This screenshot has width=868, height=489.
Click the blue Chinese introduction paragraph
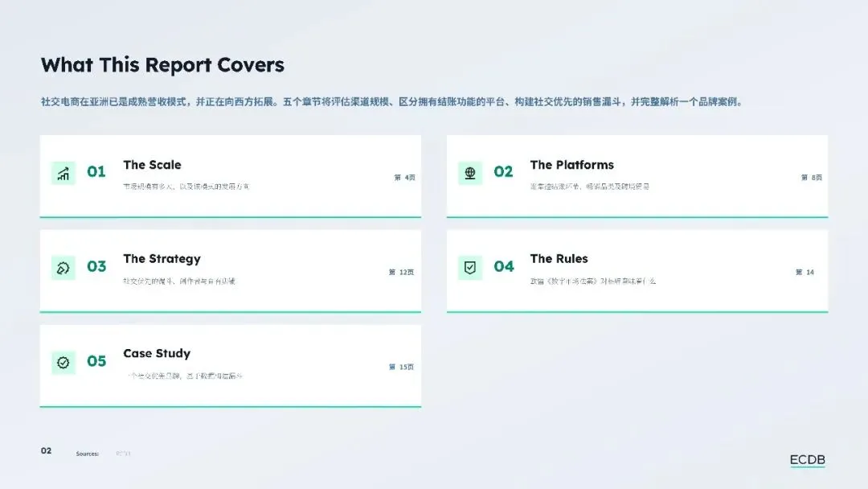click(x=392, y=102)
